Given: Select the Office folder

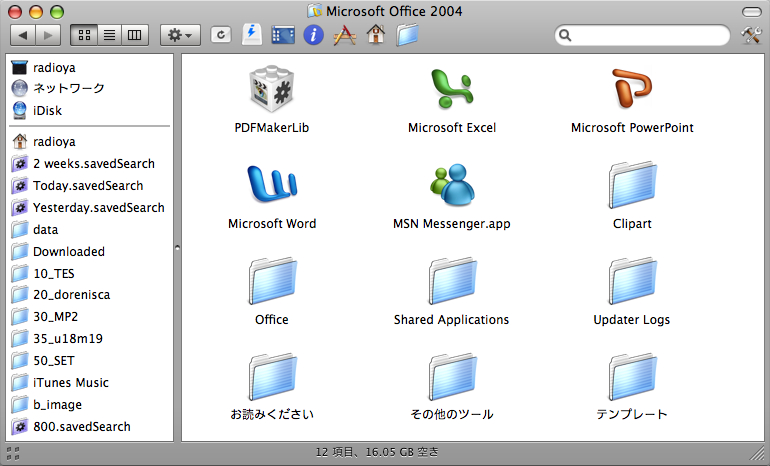Looking at the screenshot, I should 272,280.
